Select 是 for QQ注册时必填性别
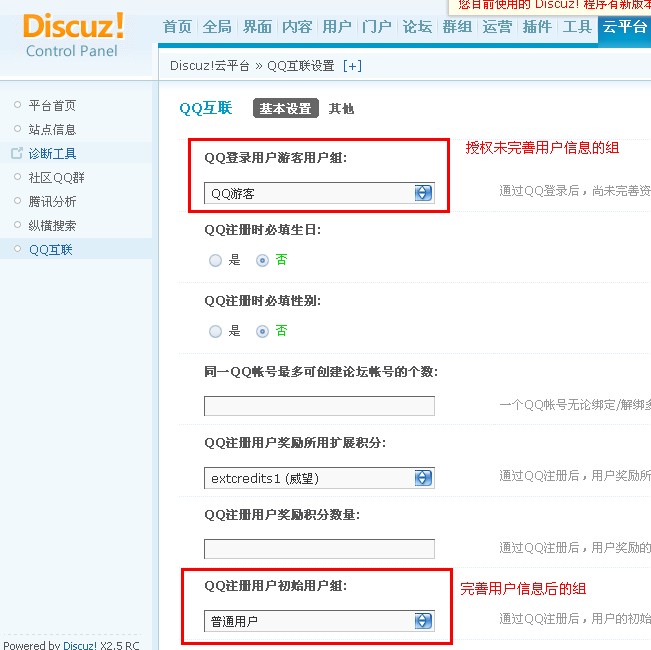 click(x=215, y=331)
